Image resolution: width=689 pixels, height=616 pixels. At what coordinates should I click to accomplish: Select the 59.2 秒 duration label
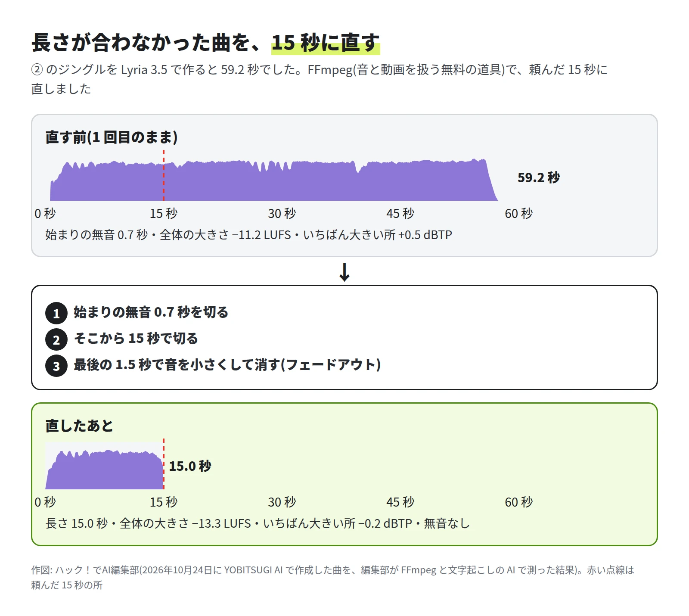(x=539, y=177)
